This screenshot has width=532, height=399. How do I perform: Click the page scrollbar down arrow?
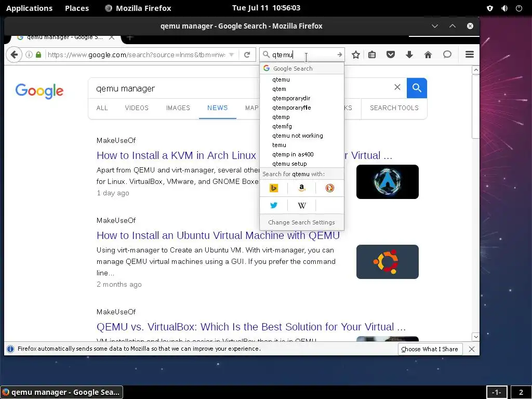click(x=476, y=337)
